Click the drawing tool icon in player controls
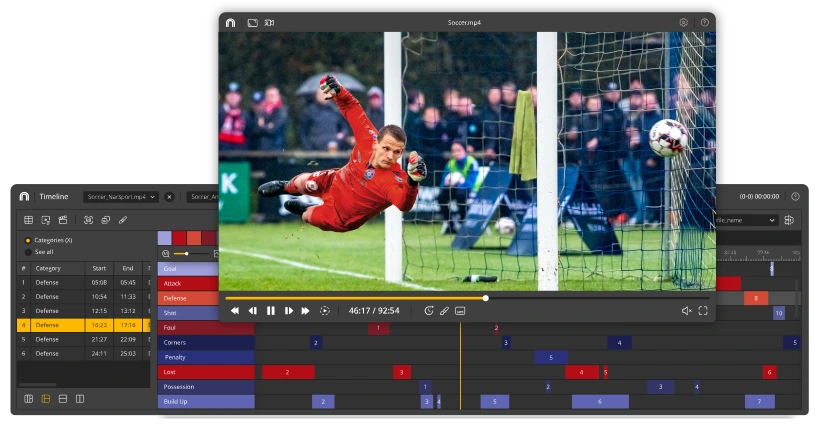 pos(444,311)
